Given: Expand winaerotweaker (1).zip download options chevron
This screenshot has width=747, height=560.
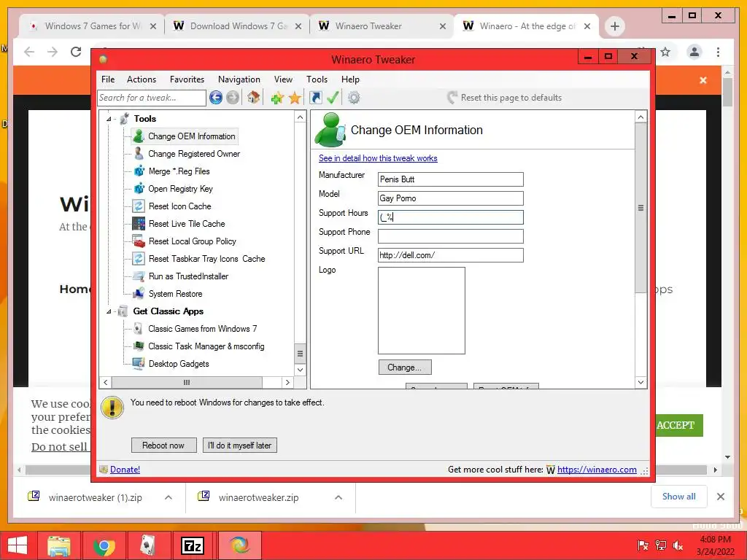Looking at the screenshot, I should click(169, 497).
